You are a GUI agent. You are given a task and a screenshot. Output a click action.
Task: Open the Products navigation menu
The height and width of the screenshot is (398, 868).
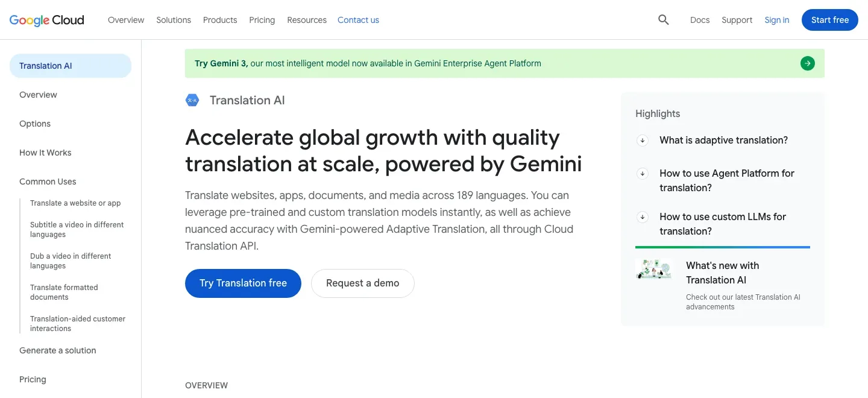pyautogui.click(x=220, y=20)
